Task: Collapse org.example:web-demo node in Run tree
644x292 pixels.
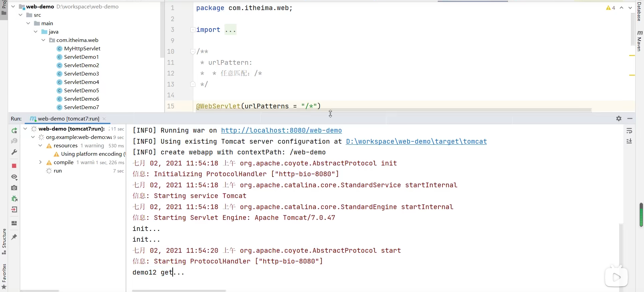Action: pyautogui.click(x=33, y=137)
